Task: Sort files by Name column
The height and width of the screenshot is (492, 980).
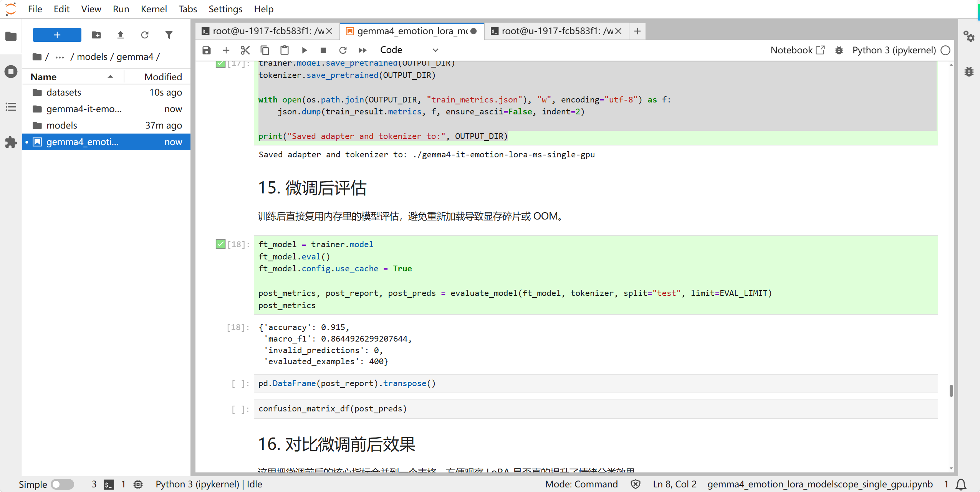Action: (x=73, y=77)
